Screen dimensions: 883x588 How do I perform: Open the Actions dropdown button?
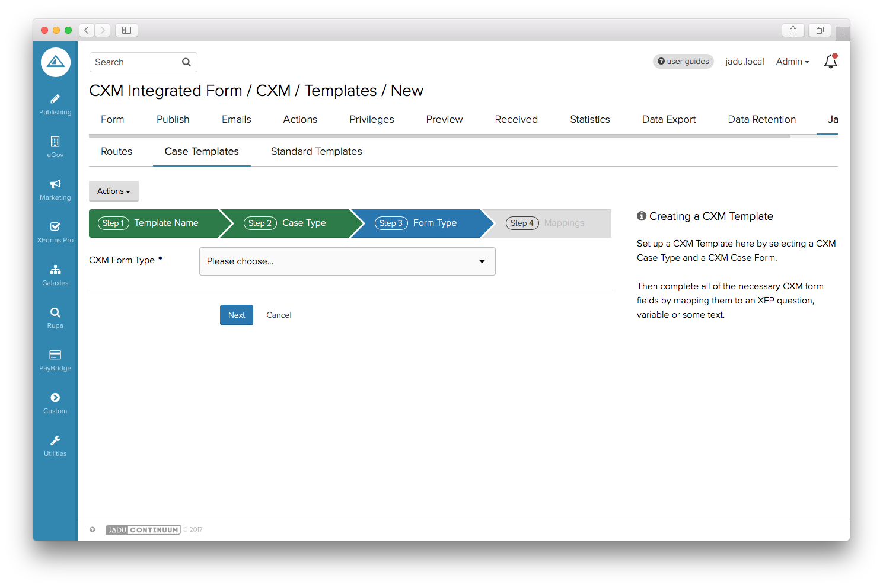coord(113,191)
